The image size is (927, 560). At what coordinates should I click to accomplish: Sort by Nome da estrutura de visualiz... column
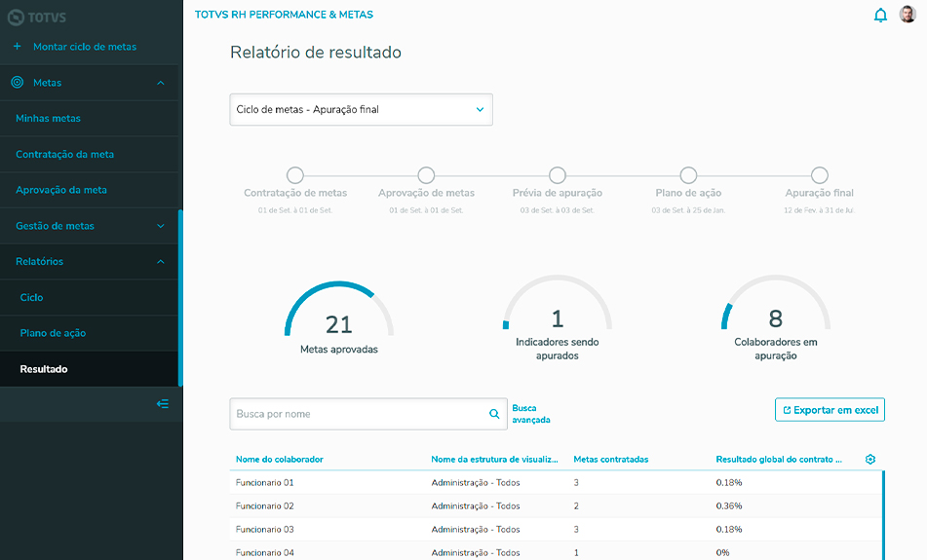[x=494, y=459]
